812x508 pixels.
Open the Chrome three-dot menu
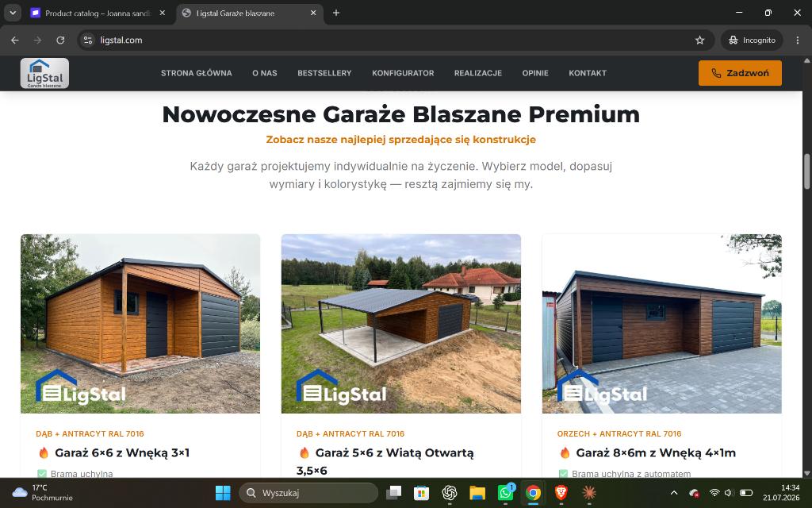796,40
